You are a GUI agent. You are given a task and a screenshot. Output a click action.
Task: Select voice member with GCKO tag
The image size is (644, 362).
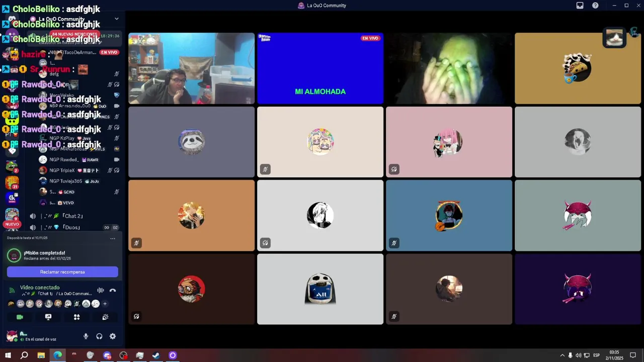click(79, 192)
